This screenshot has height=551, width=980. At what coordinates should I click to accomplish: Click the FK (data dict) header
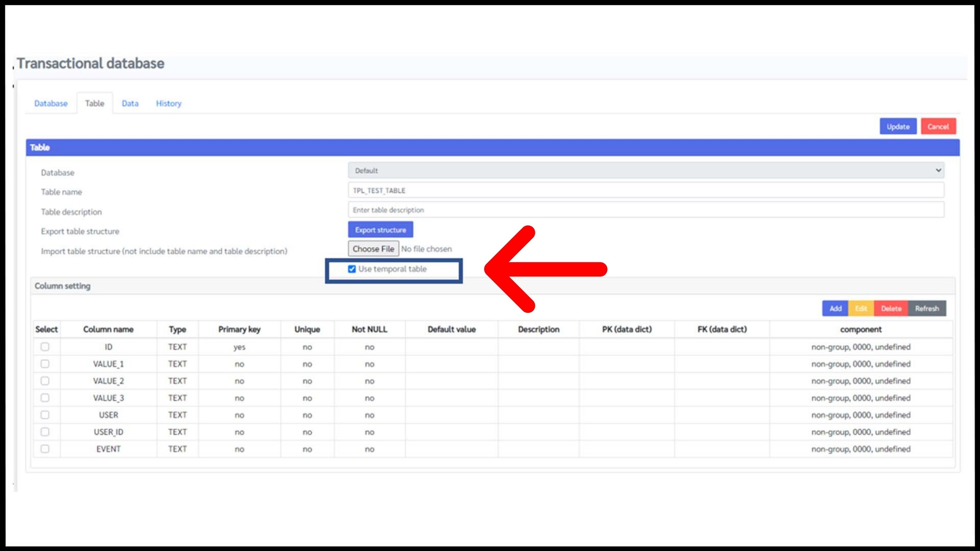[722, 329]
